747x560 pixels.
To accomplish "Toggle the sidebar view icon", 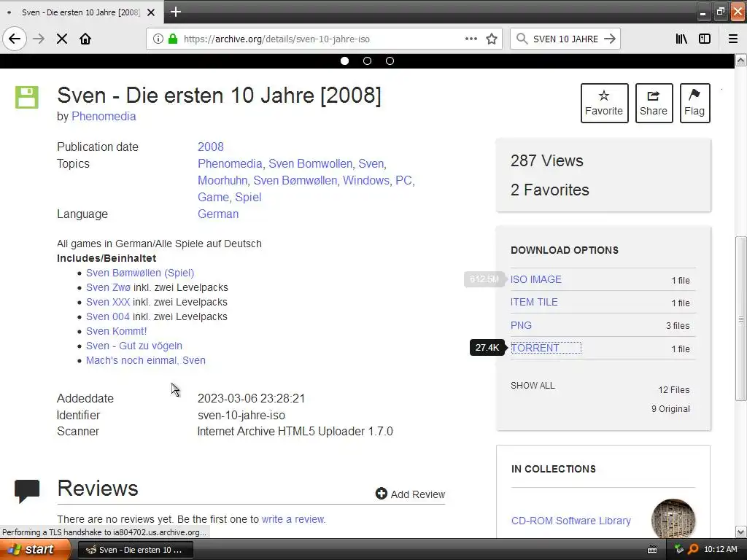I will (x=705, y=39).
